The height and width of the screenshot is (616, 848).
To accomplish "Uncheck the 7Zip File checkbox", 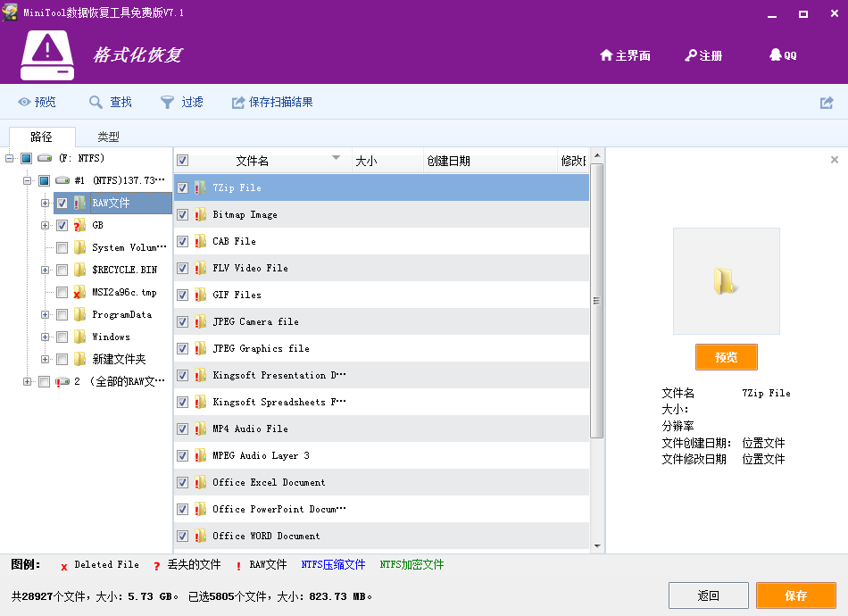I will [183, 187].
